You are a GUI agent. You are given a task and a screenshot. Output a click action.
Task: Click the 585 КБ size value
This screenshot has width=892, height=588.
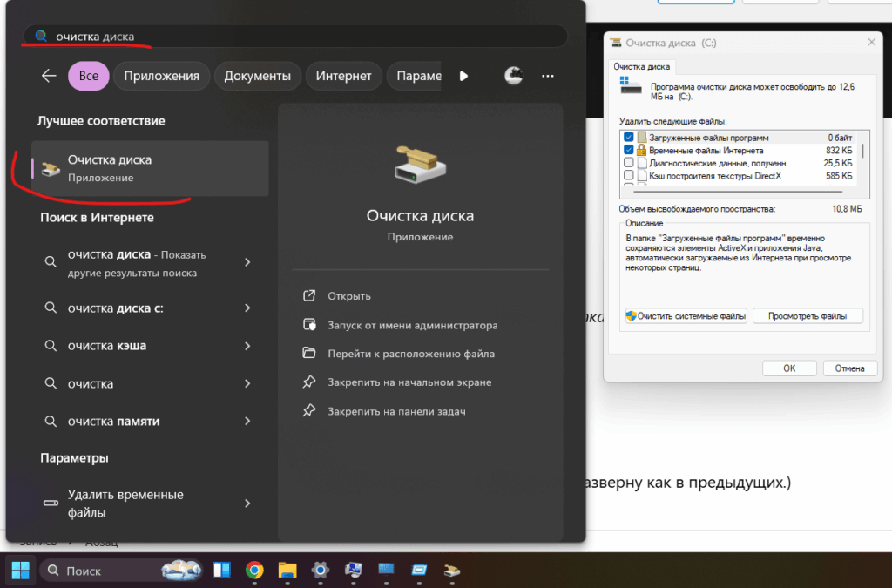pos(839,176)
